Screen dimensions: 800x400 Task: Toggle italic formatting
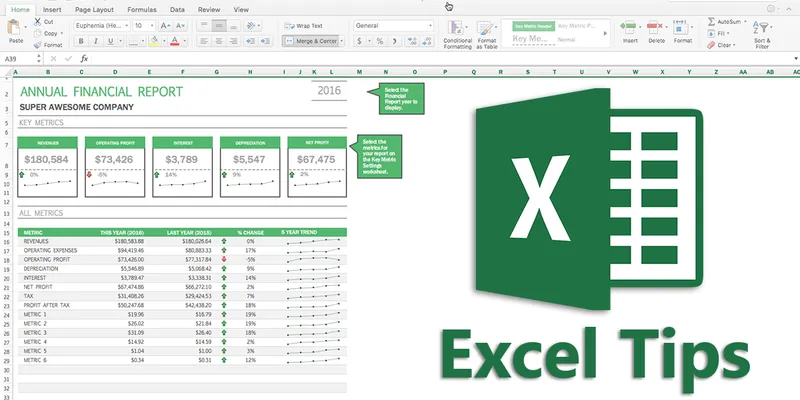pos(93,41)
